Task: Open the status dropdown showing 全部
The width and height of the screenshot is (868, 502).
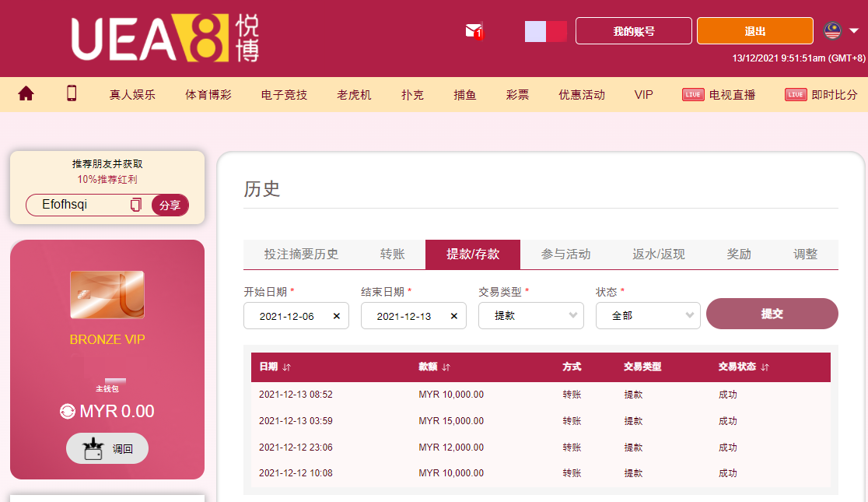Action: [648, 316]
